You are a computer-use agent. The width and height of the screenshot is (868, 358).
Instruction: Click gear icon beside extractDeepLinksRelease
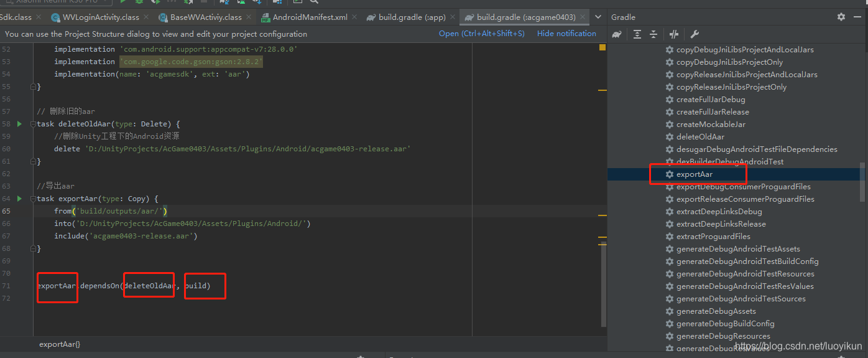pos(670,224)
